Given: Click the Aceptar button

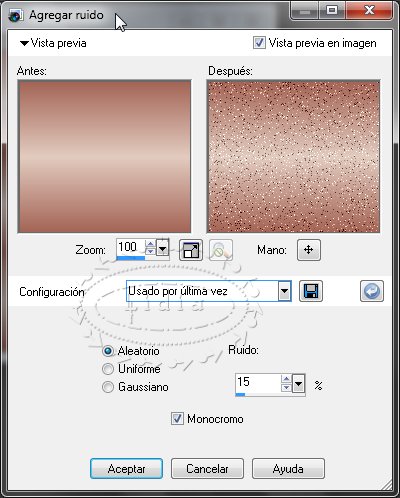Looking at the screenshot, I should coord(126,469).
